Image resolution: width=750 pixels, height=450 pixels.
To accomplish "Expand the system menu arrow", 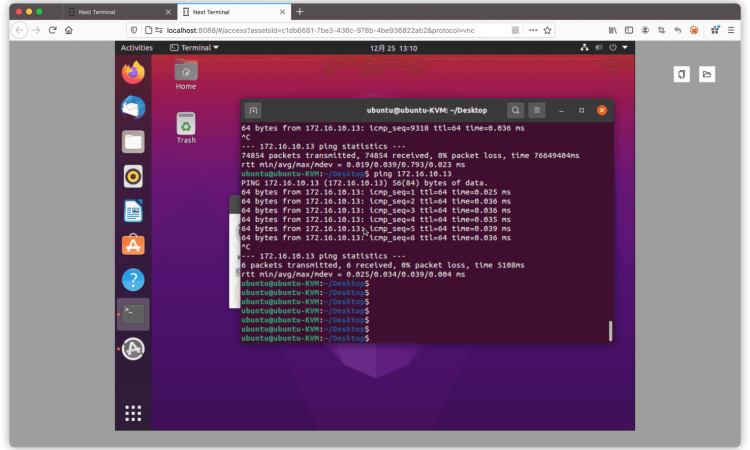I will [625, 47].
